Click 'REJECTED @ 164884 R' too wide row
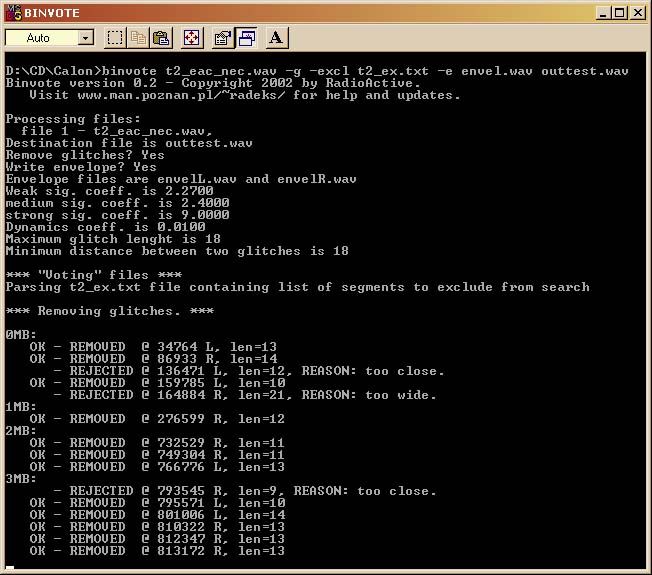The width and height of the screenshot is (652, 575). [245, 395]
